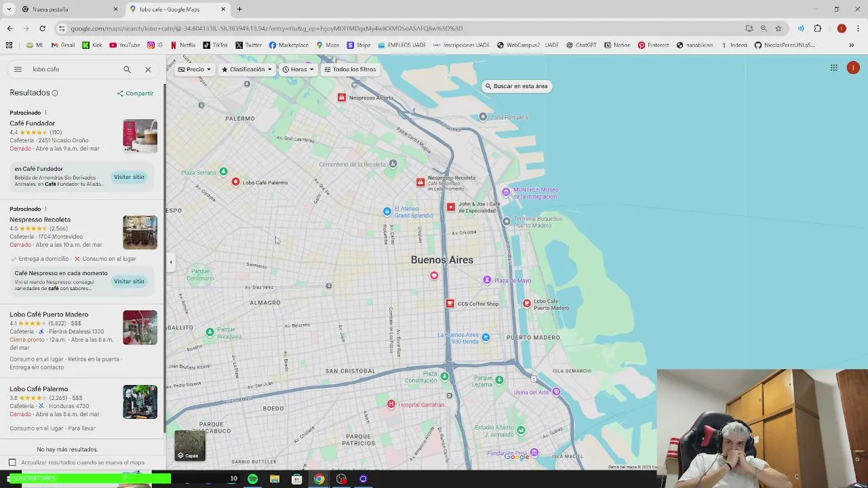Open the options menu beside Café Fundador's Patrocinado label
868x488 pixels.
coord(45,113)
